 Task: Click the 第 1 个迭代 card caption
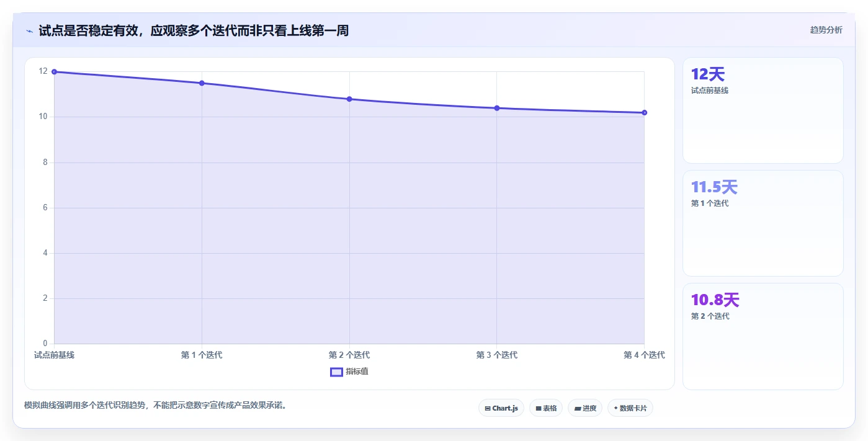point(710,203)
